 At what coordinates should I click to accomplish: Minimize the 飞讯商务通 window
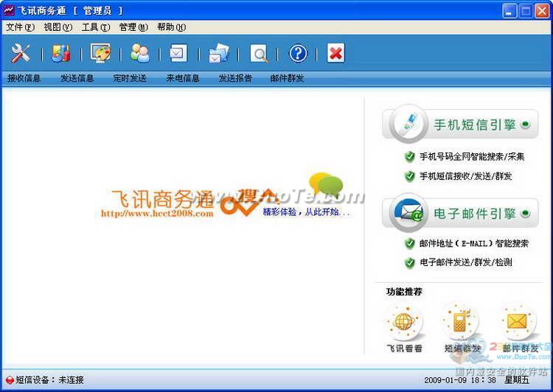[509, 11]
